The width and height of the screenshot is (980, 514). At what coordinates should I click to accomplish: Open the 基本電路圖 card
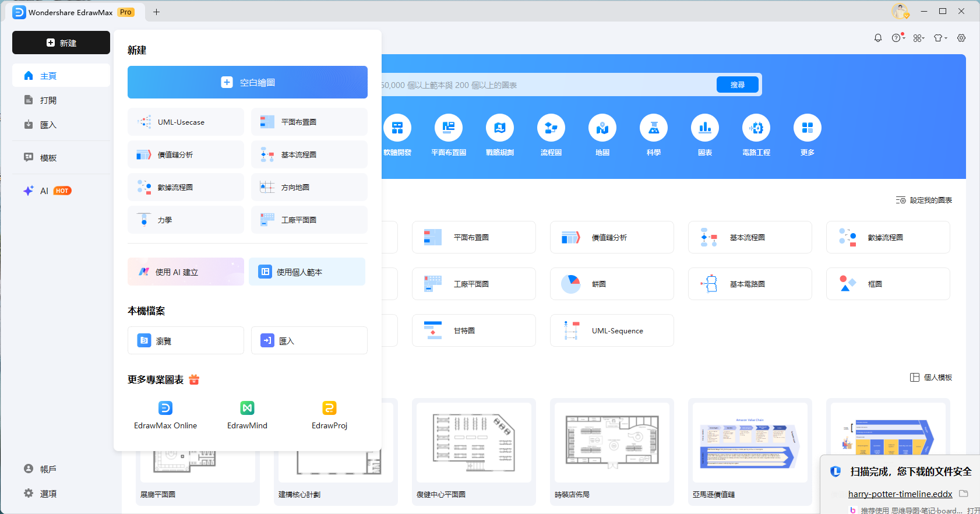(750, 284)
